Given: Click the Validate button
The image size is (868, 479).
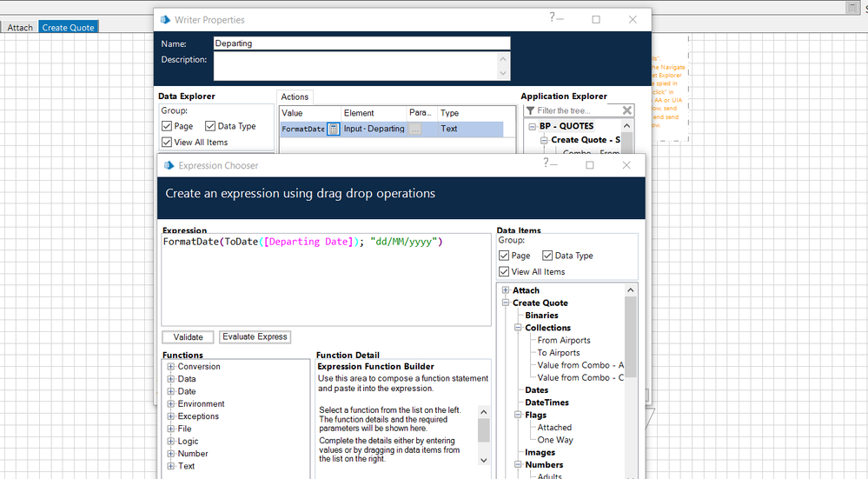Looking at the screenshot, I should 188,336.
